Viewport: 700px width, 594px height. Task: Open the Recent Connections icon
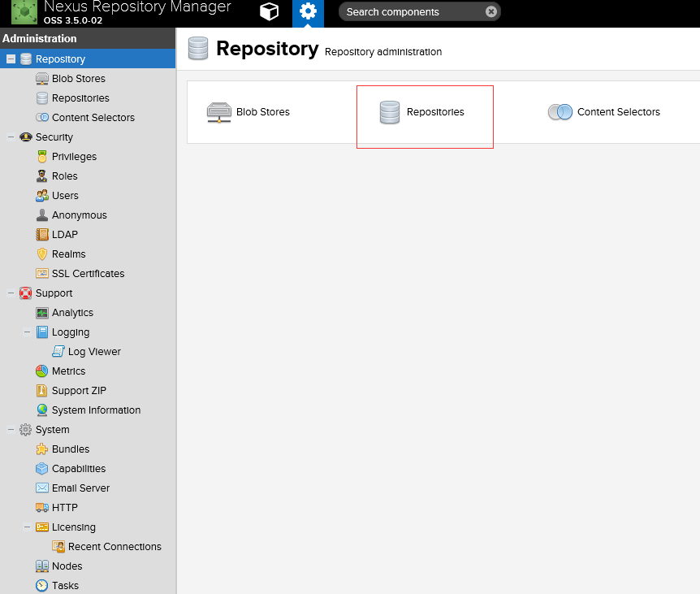[58, 546]
